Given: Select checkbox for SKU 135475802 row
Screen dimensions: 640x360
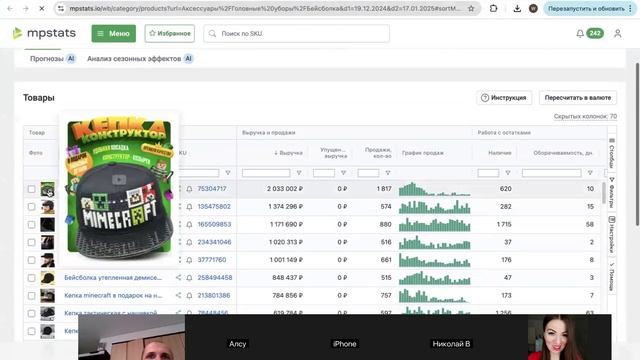Looking at the screenshot, I should point(31,207).
